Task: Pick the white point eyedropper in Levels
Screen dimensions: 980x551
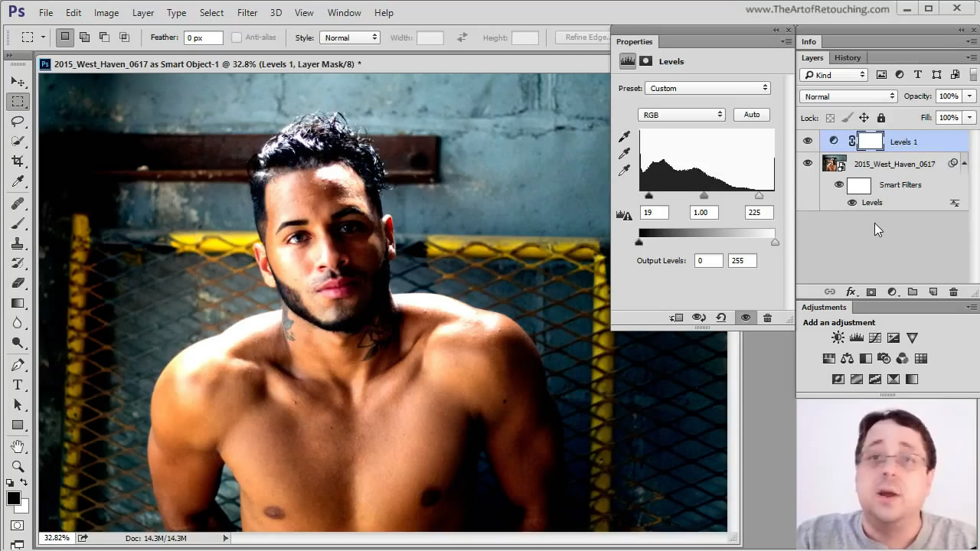Action: [x=624, y=170]
